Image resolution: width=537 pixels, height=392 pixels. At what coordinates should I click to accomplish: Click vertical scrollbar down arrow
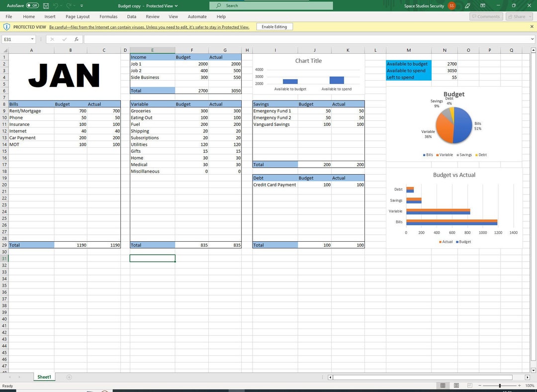coord(533,371)
